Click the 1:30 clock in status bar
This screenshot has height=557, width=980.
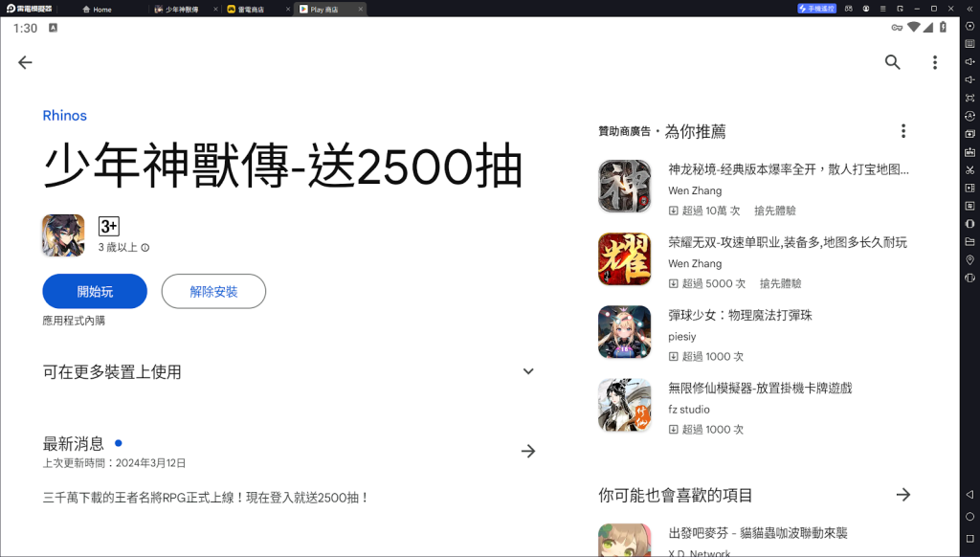pyautogui.click(x=25, y=28)
